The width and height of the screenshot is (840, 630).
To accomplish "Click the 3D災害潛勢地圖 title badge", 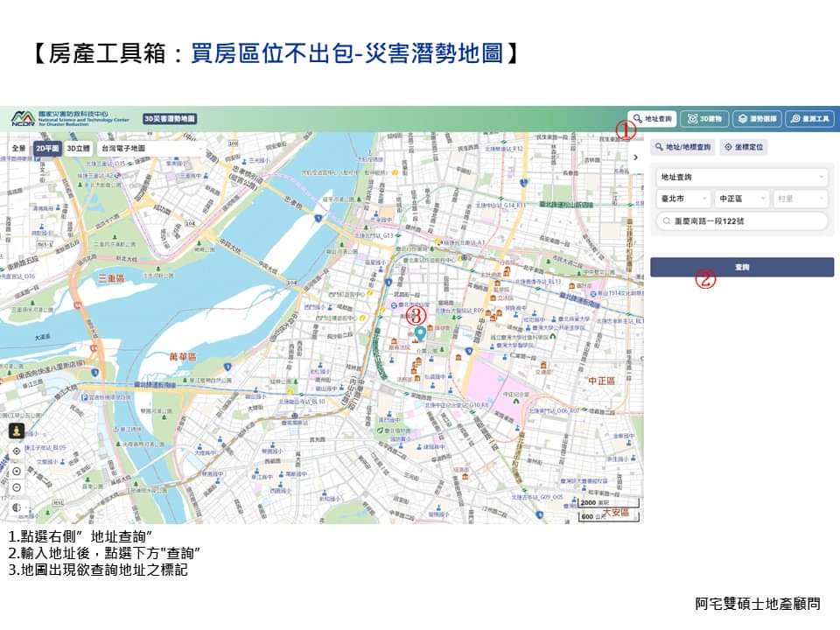I will (x=170, y=118).
